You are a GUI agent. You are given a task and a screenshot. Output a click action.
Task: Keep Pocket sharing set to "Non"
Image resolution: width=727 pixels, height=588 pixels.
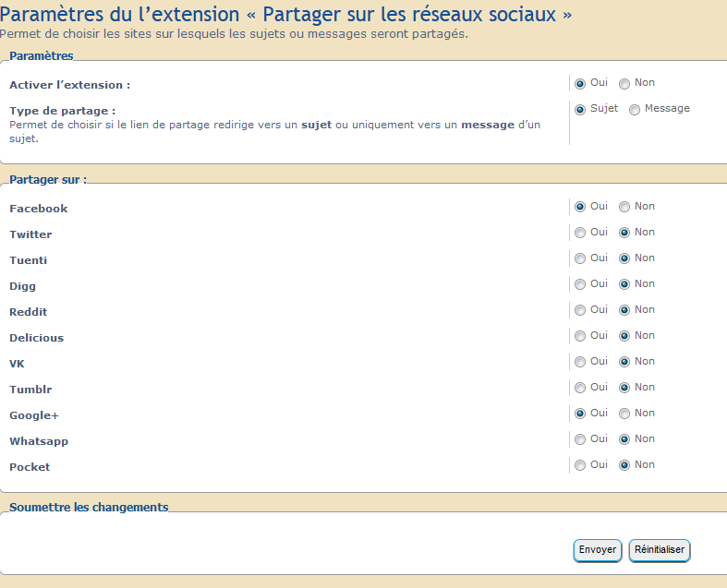[624, 466]
